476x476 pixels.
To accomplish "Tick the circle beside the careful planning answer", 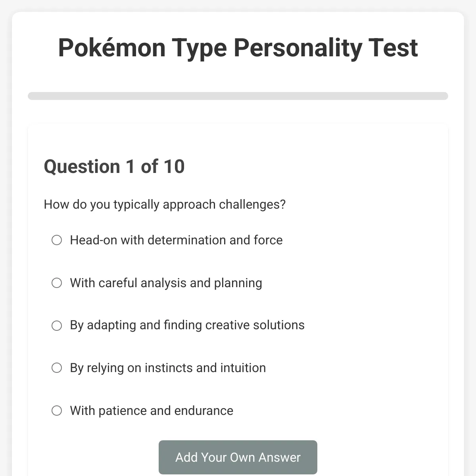I will 57,283.
